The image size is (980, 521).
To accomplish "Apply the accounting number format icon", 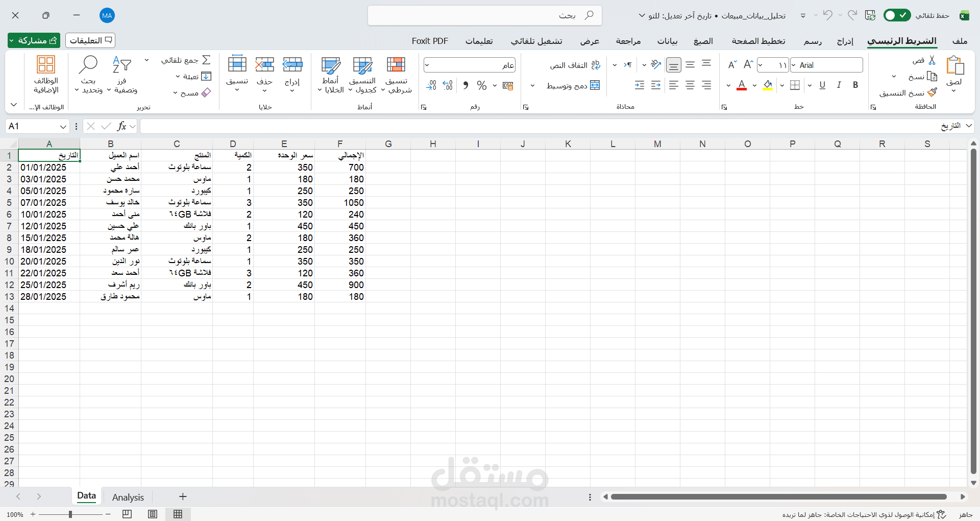I will pos(508,85).
